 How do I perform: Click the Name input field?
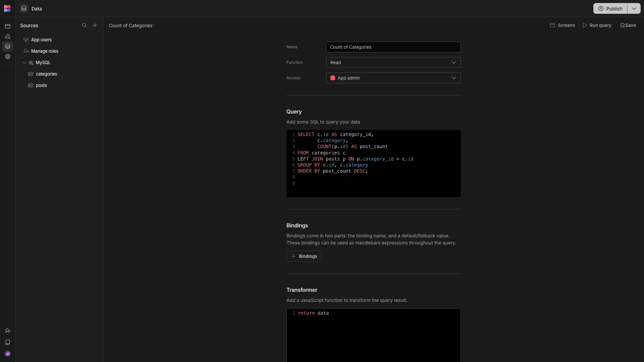coord(393,47)
